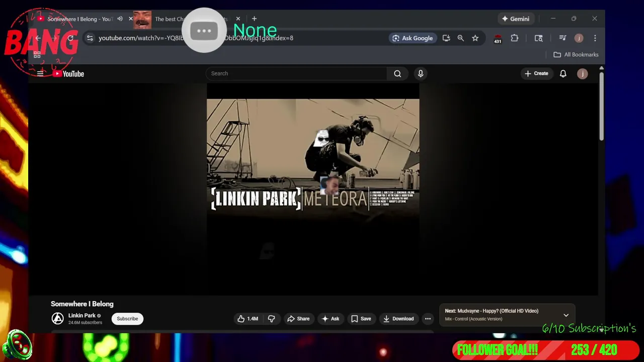Dislike the video

point(271,319)
